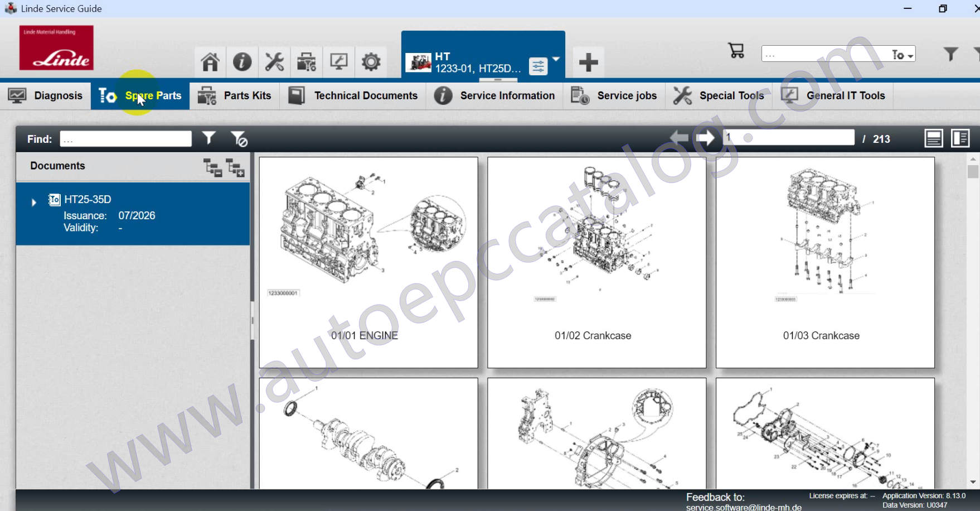The height and width of the screenshot is (511, 980).
Task: Click the thumbnails vertical scrollbar down arrow
Action: pos(973,482)
